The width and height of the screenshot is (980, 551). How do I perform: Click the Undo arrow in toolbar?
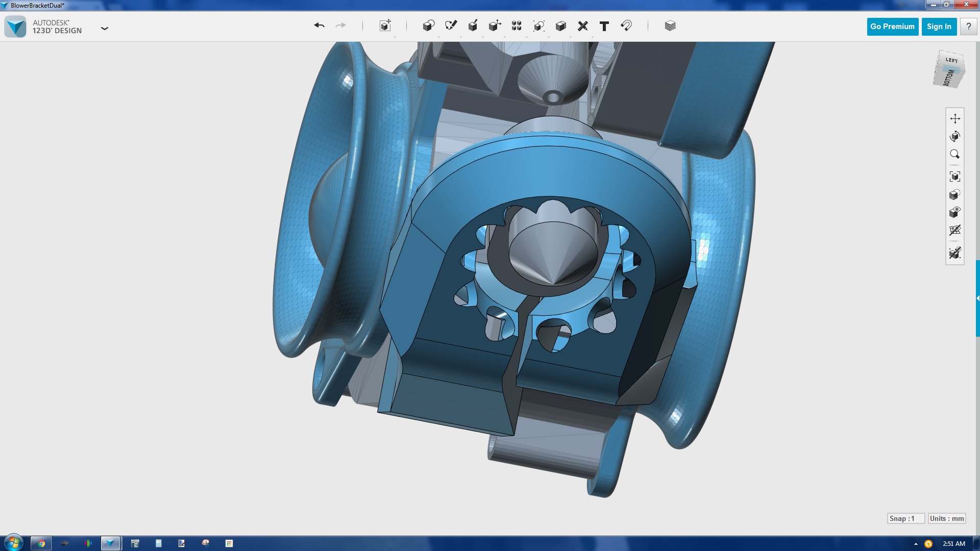coord(319,26)
